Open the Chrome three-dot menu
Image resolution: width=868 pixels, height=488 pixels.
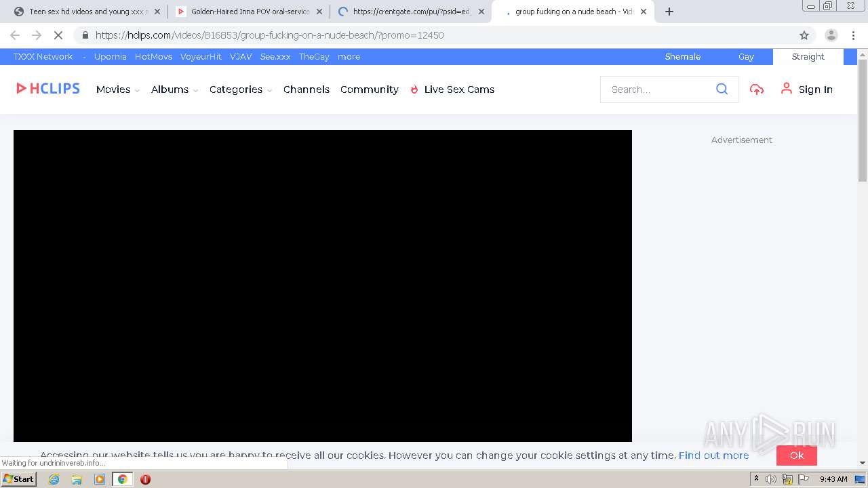click(853, 35)
